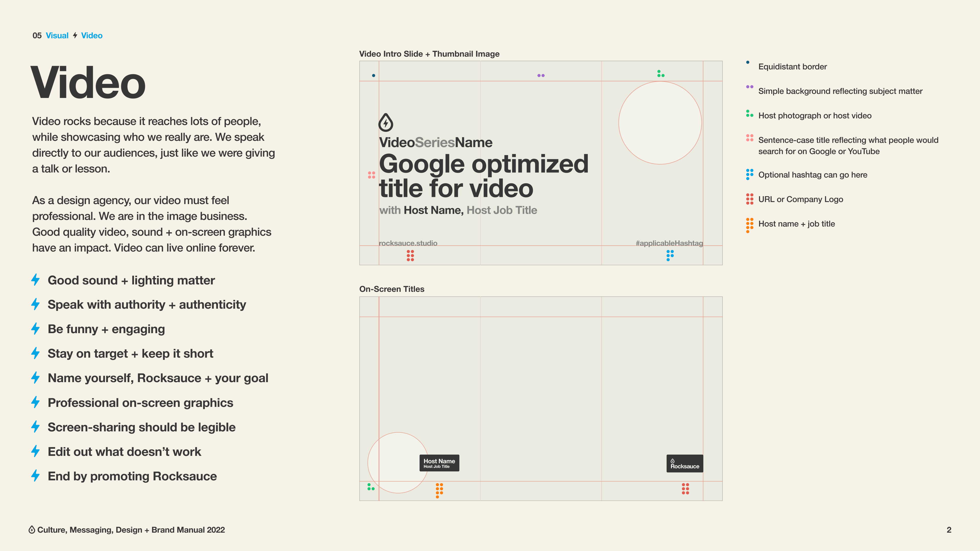The width and height of the screenshot is (980, 551).
Task: Click the Google optimized title for video text
Action: [x=484, y=176]
